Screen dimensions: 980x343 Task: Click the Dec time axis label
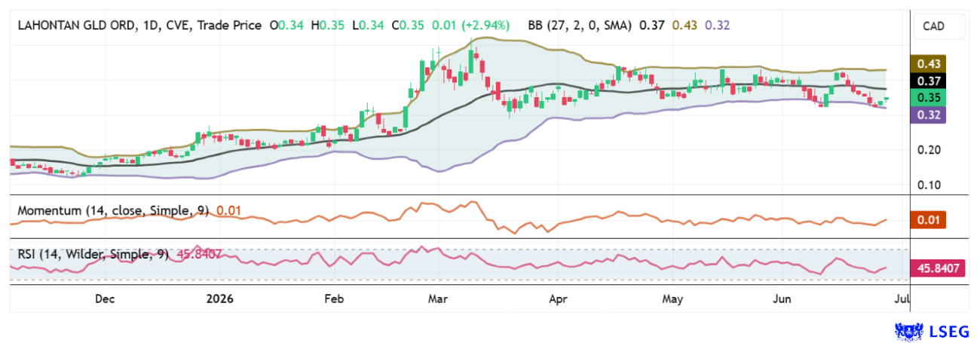(104, 299)
